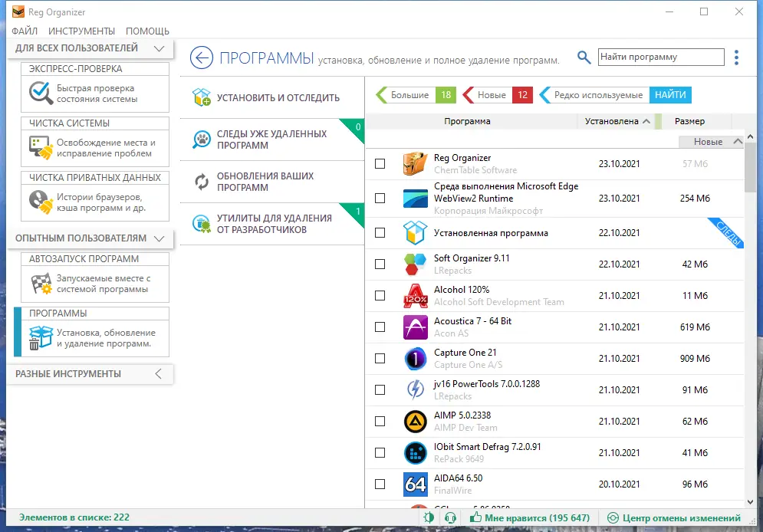The width and height of the screenshot is (763, 532).
Task: Open the ПОМОЩЬ menu
Action: (x=147, y=31)
